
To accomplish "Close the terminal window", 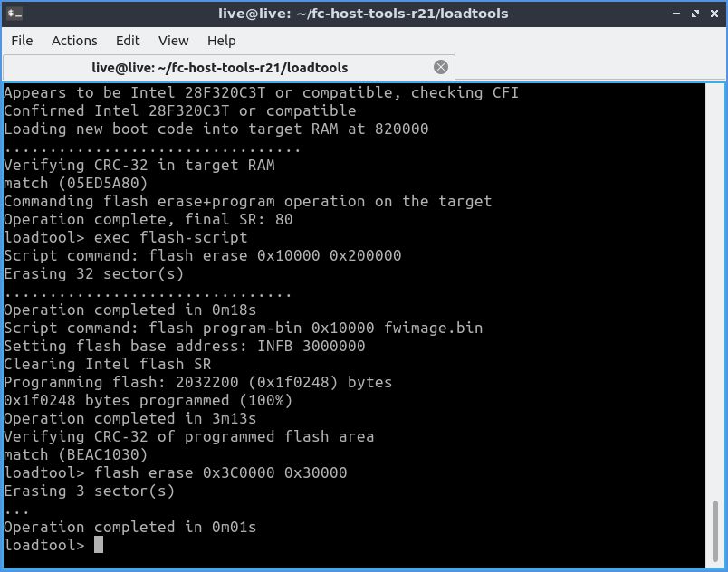I will pos(713,14).
